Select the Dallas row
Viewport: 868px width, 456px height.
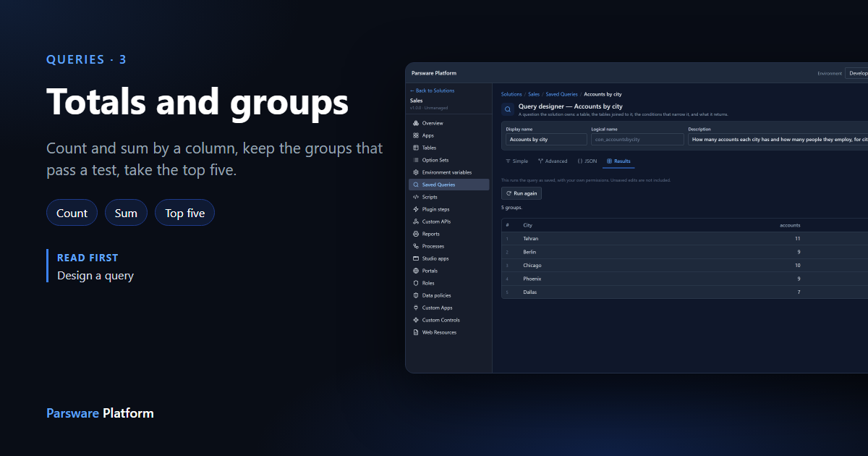tap(684, 292)
